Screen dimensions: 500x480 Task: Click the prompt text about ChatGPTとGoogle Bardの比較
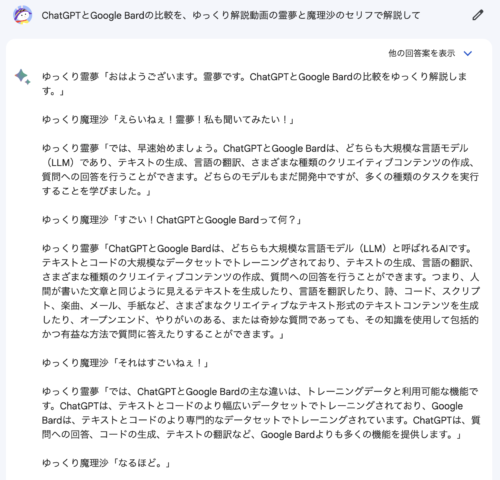[x=231, y=15]
